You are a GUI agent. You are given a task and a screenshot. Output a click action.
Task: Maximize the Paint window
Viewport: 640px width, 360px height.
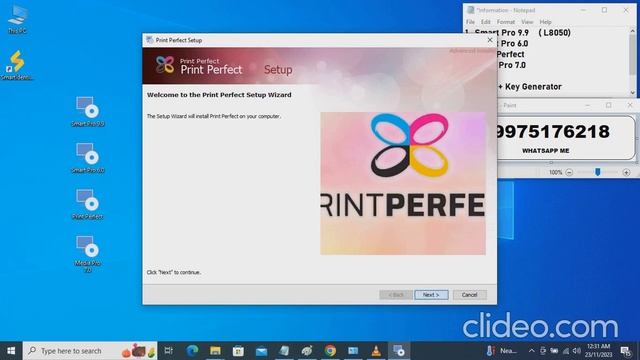point(609,105)
